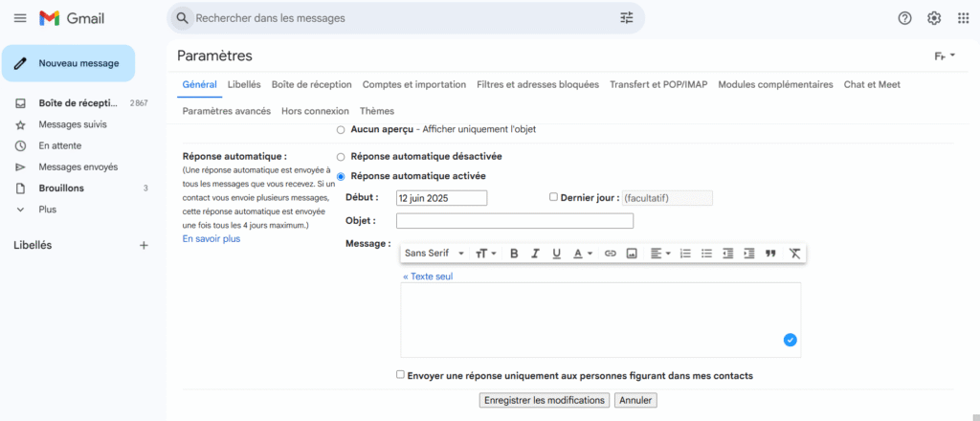Enable the 'Dernier jour' checkbox
Image resolution: width=980 pixels, height=421 pixels.
[x=553, y=197]
